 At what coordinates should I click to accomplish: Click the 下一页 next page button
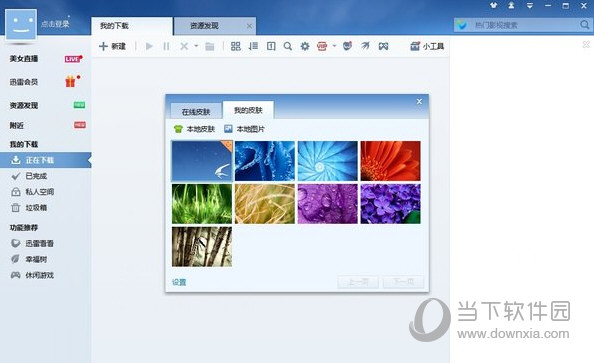coord(403,282)
